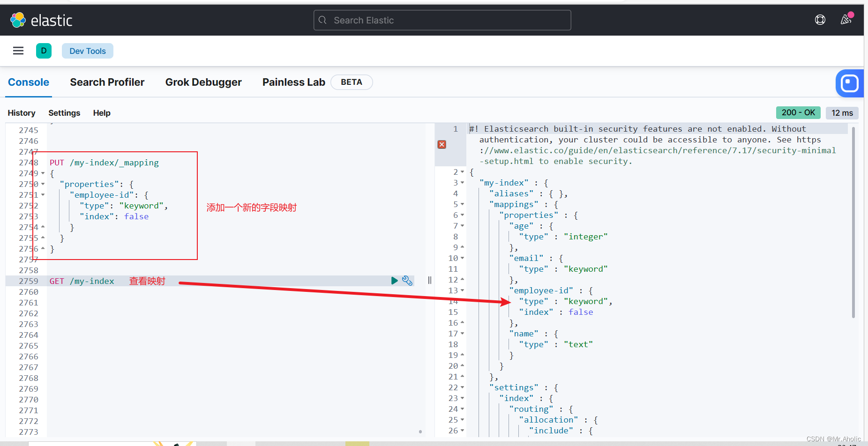Click the 12 ms response time badge
Image resolution: width=868 pixels, height=446 pixels.
click(x=842, y=113)
